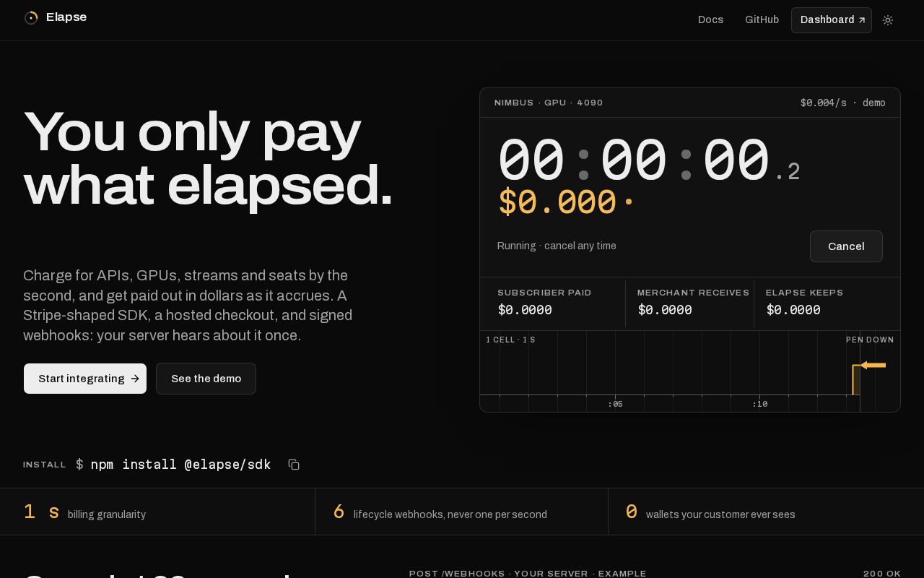Open the Docs link
This screenshot has width=924, height=578.
pos(710,20)
